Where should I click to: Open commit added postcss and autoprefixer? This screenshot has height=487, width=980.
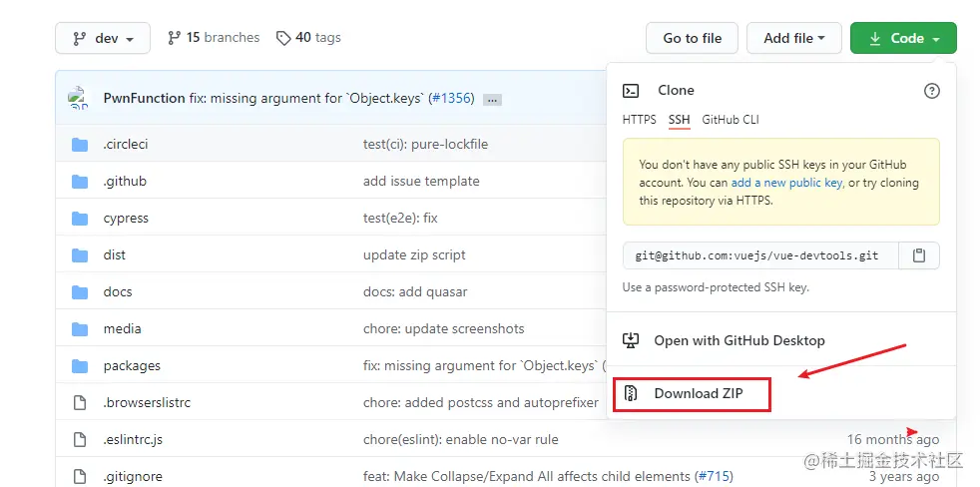click(481, 402)
